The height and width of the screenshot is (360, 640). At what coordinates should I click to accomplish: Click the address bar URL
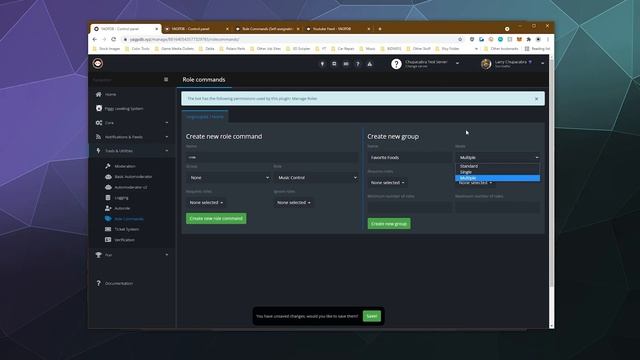[184, 39]
